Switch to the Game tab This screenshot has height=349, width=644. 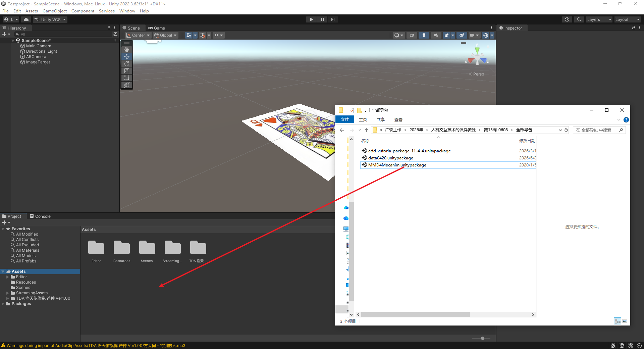(157, 28)
